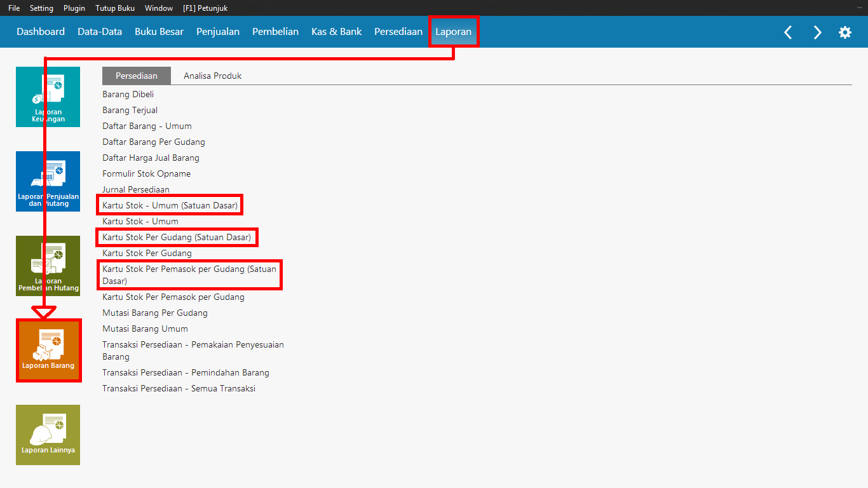Open the Plugin menu
The image size is (868, 488).
click(74, 8)
